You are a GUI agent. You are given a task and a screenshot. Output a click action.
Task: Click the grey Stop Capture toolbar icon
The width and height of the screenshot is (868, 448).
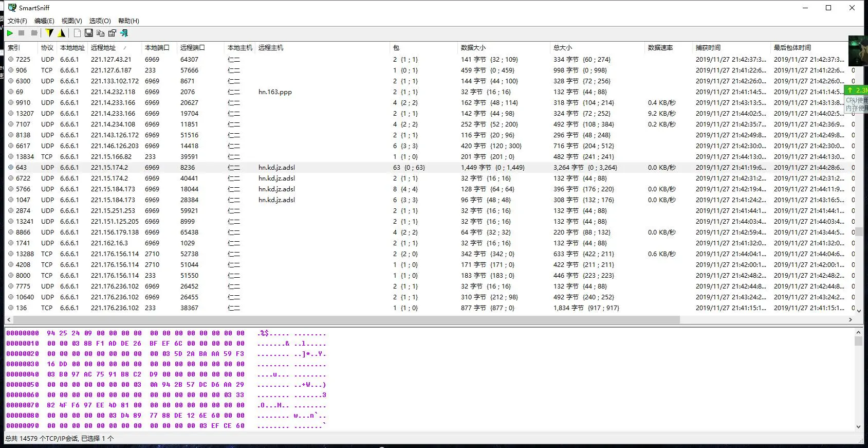click(x=22, y=33)
